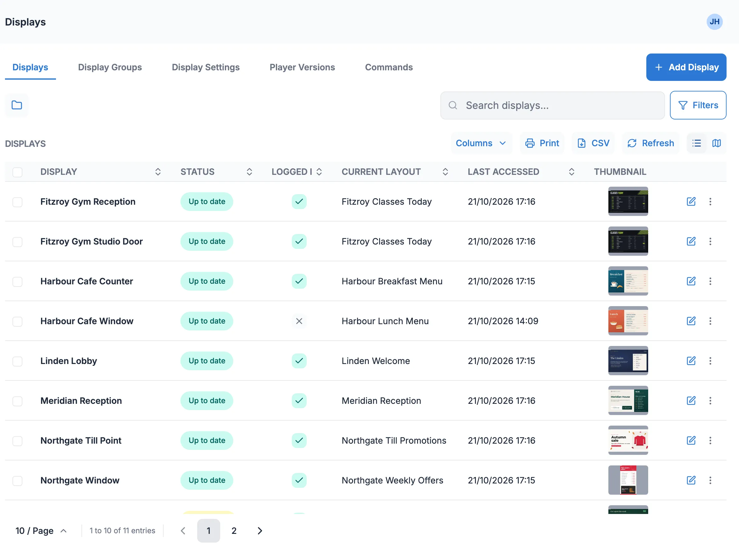The image size is (739, 560).
Task: Select the Harbour Cafe Counter row checkbox
Action: [x=17, y=282]
